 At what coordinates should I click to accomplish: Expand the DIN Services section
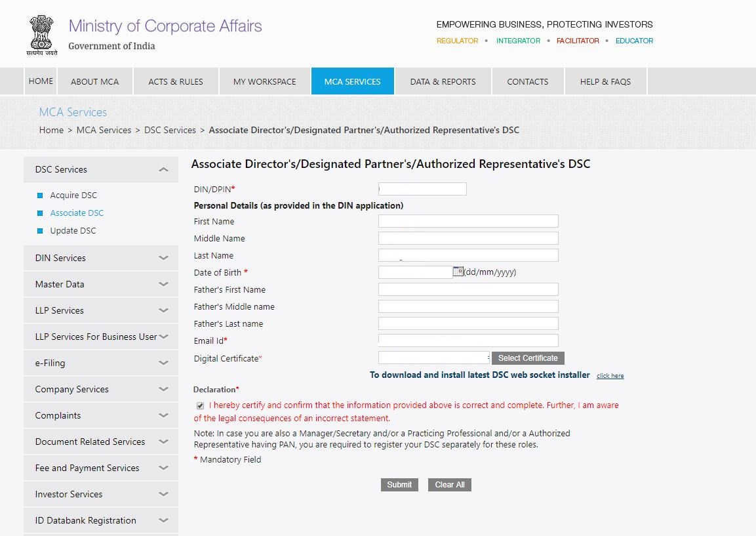click(x=163, y=258)
